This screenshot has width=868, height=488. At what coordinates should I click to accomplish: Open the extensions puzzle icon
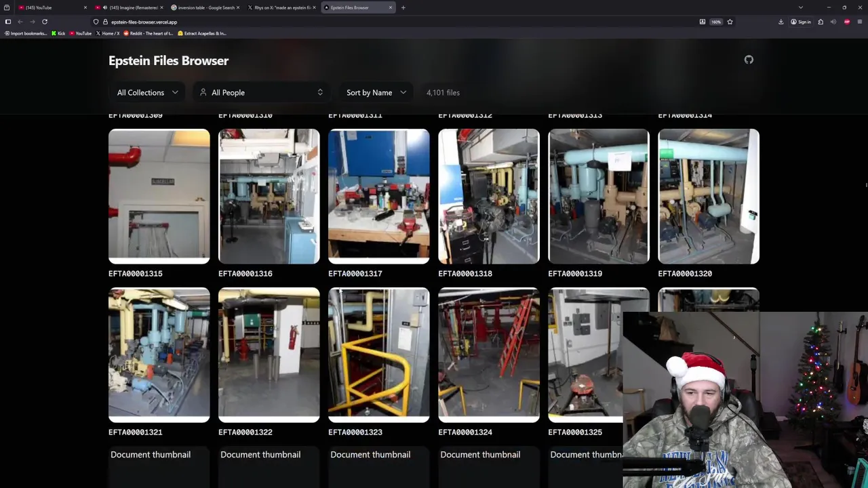pos(821,22)
